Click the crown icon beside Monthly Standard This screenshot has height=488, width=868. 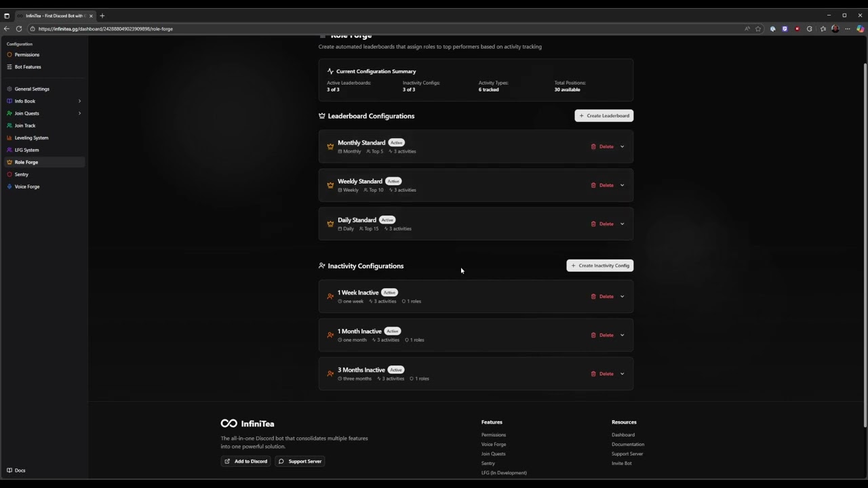click(x=330, y=146)
